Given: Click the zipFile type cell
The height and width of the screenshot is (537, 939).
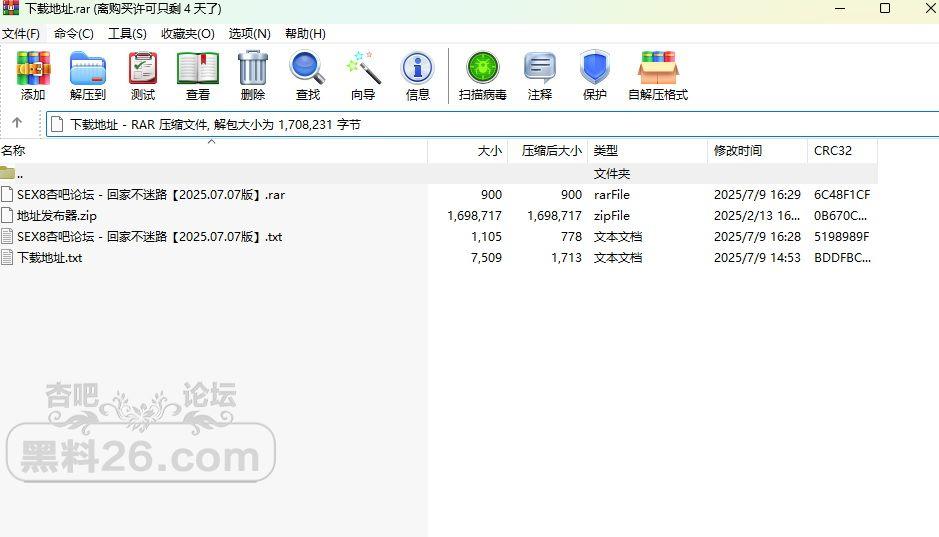Looking at the screenshot, I should tap(611, 216).
